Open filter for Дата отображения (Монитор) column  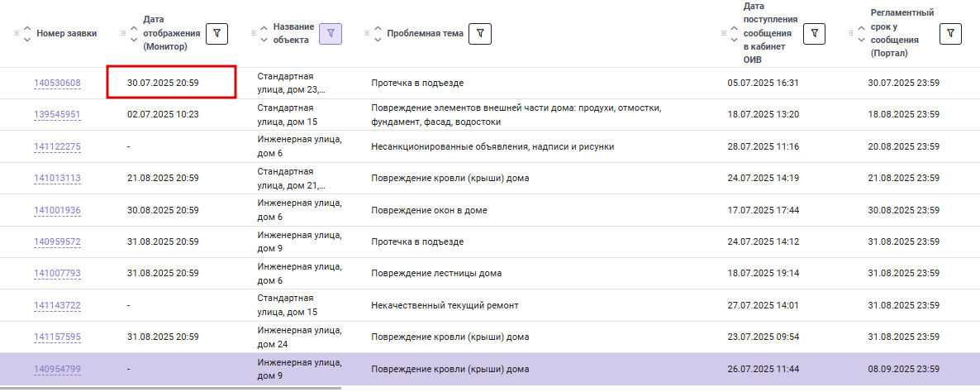[216, 34]
